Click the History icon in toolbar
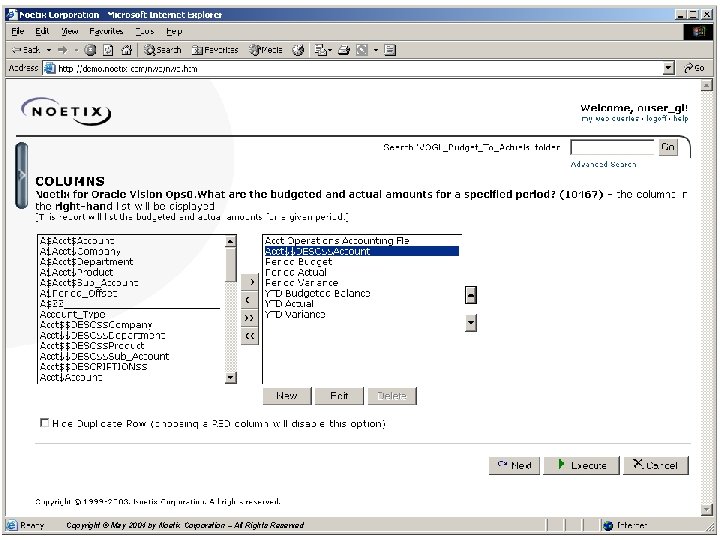Screen dimensions: 720x540 coord(298,50)
